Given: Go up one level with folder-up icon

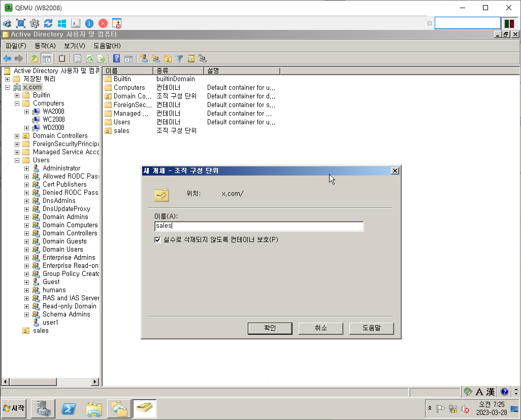Looking at the screenshot, I should [35, 59].
